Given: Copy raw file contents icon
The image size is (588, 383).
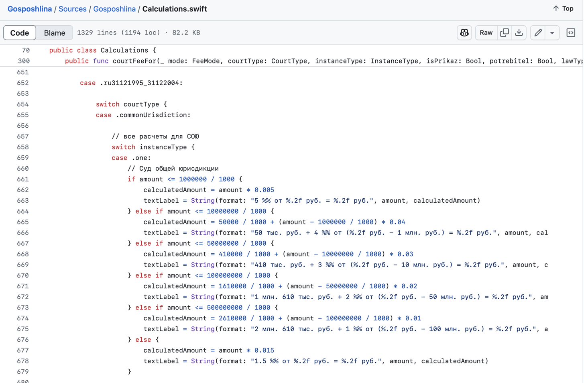Looking at the screenshot, I should pos(505,33).
